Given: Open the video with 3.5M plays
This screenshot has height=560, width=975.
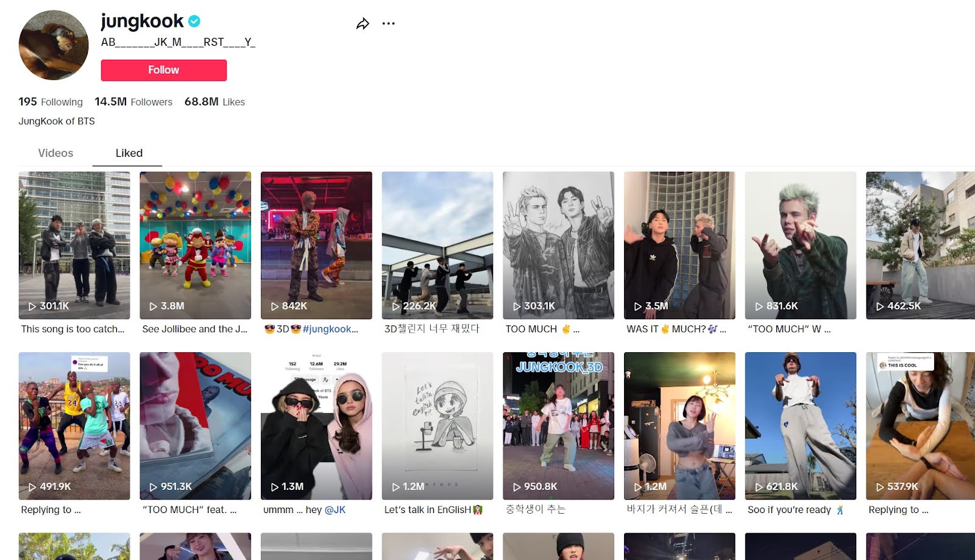Looking at the screenshot, I should [x=679, y=246].
